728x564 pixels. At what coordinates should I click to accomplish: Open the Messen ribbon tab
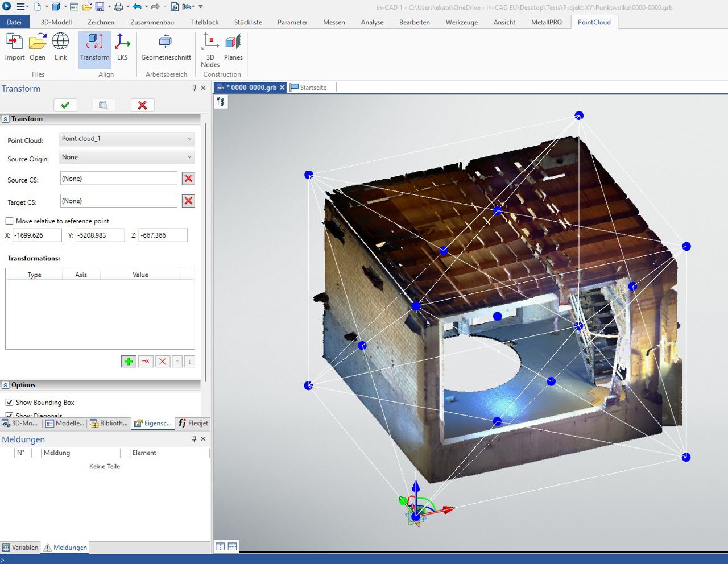[334, 22]
